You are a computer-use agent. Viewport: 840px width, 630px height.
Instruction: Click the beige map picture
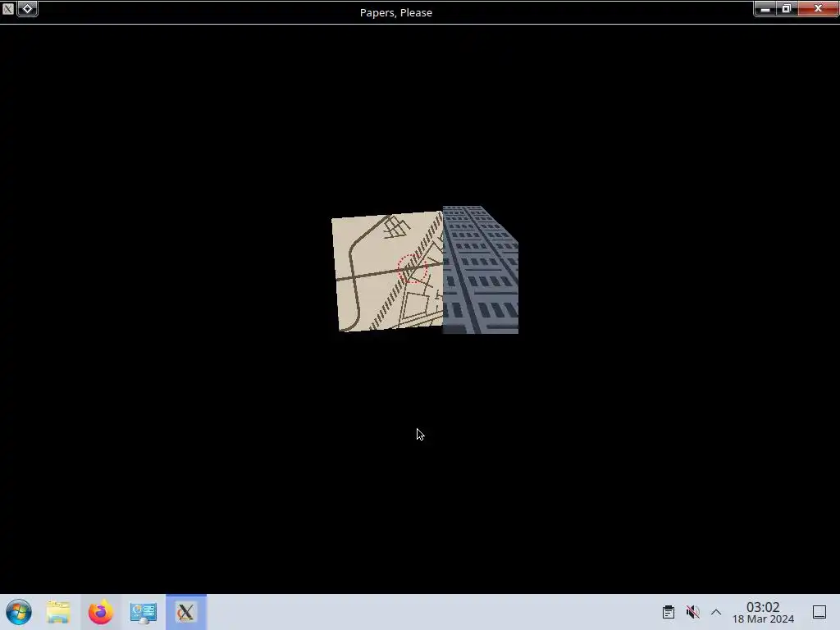(388, 271)
